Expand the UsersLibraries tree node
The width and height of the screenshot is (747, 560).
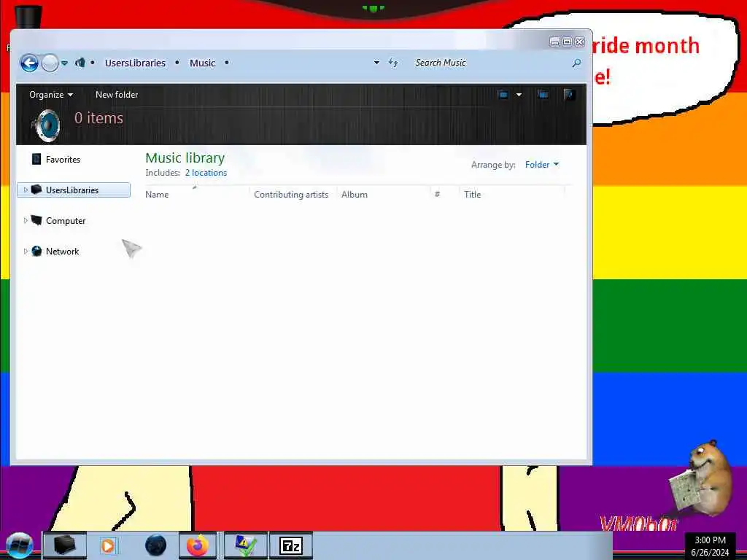[x=26, y=190]
